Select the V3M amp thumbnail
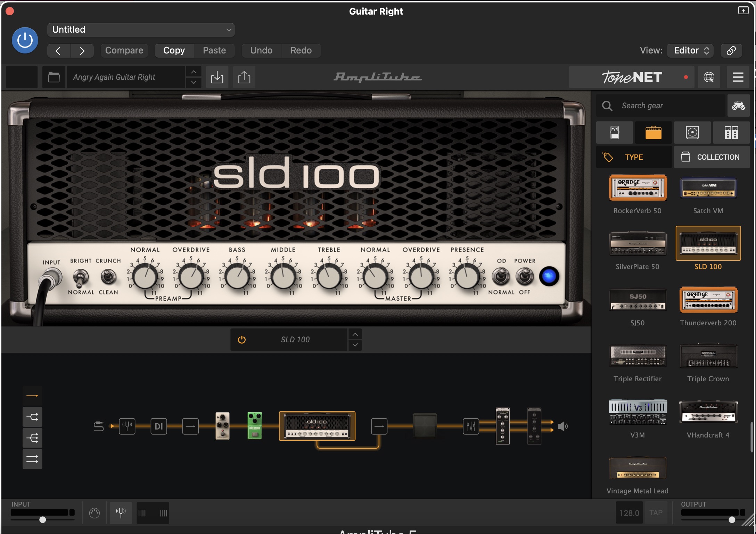The height and width of the screenshot is (534, 756). coord(638,412)
